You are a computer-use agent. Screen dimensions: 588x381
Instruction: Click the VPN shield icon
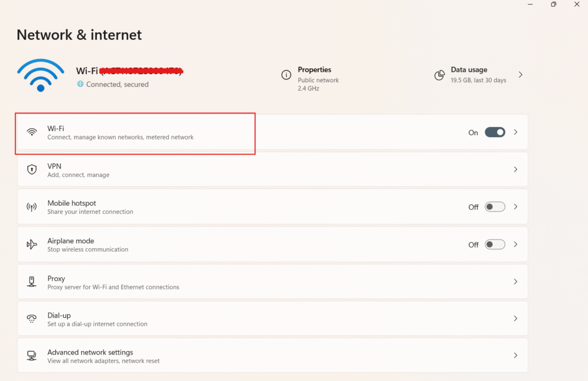[32, 170]
